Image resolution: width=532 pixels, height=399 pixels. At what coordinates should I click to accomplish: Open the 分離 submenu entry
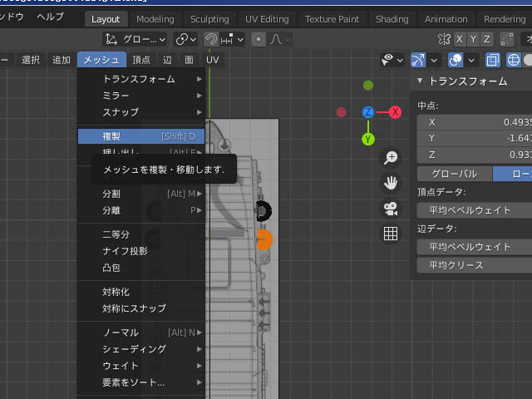coord(141,210)
